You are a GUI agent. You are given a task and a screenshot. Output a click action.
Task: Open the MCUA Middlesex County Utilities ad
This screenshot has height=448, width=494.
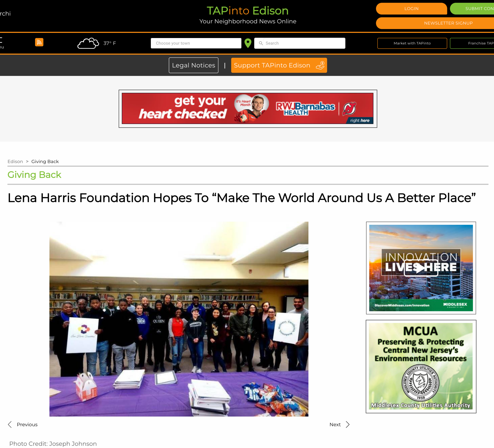click(421, 366)
